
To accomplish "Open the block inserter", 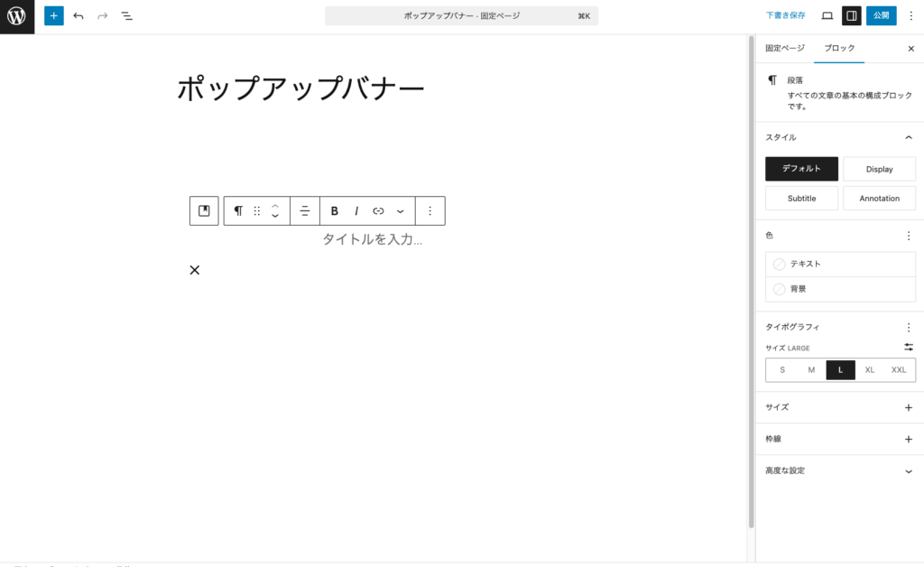I will point(53,15).
